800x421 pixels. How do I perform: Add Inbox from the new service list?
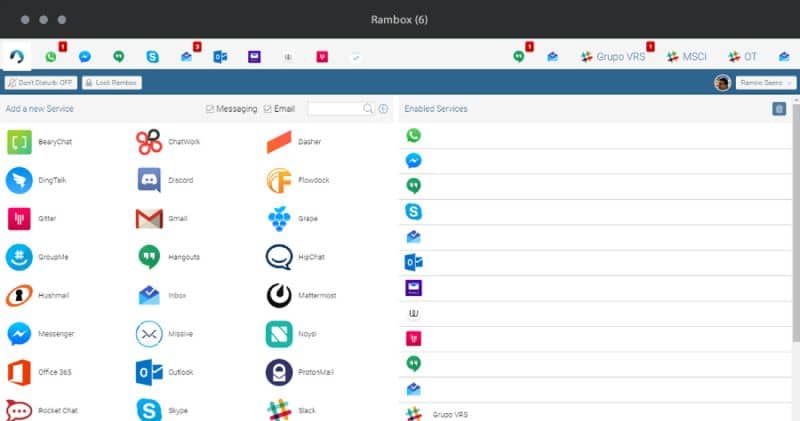pyautogui.click(x=162, y=295)
